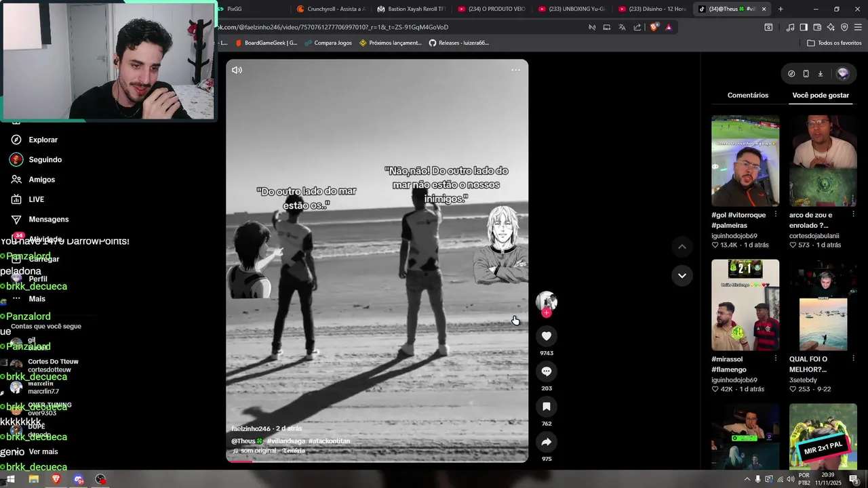This screenshot has height=488, width=868.
Task: Open the Brave VPN shield icon
Action: (844, 27)
